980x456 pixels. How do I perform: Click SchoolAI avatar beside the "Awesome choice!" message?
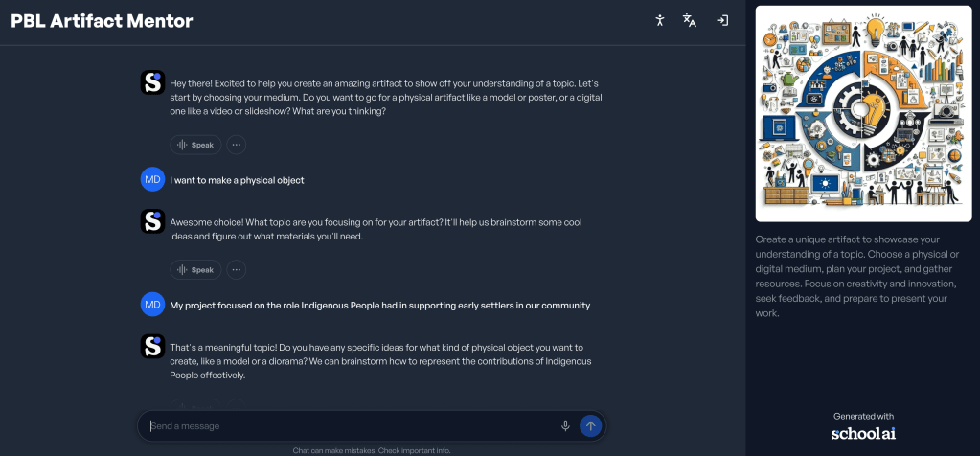[152, 221]
